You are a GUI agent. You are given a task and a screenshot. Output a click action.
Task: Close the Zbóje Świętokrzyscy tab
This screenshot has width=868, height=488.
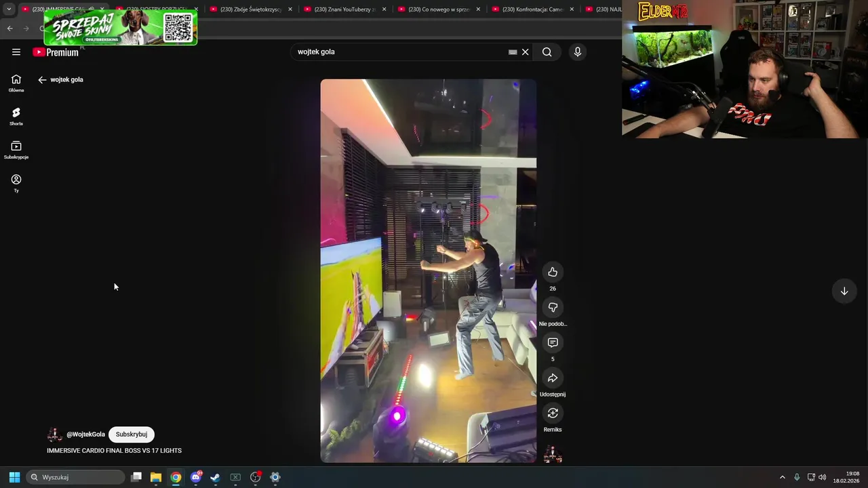(x=290, y=9)
